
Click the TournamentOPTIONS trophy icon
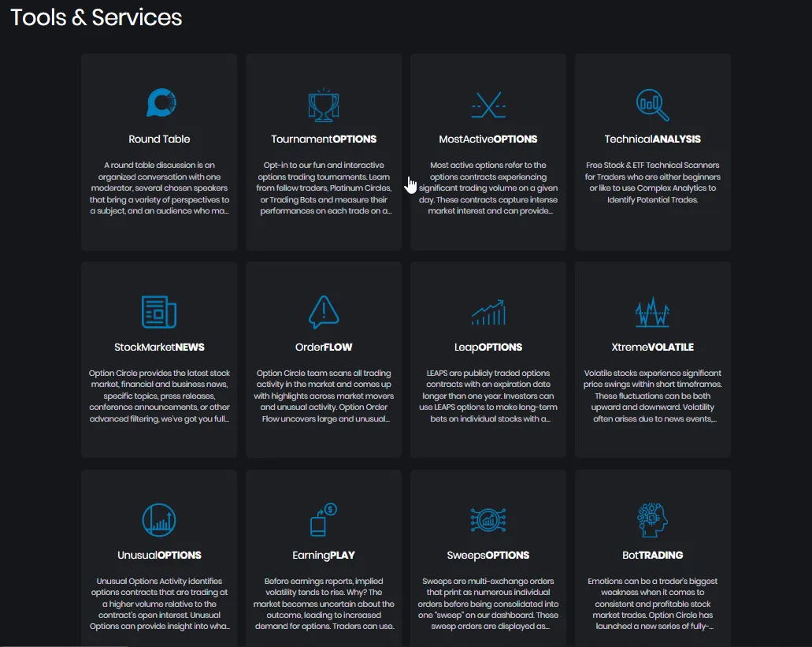[324, 105]
